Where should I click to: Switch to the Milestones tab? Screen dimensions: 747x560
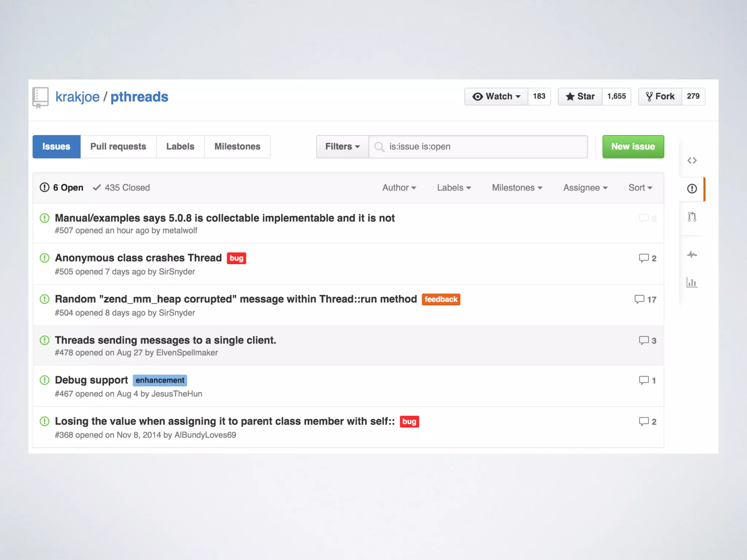point(237,147)
